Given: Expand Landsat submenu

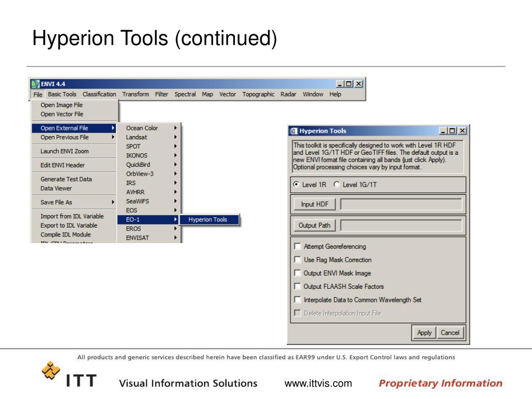Looking at the screenshot, I should coord(149,137).
